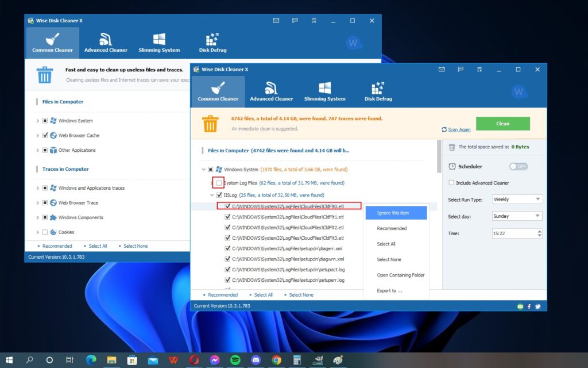Click the green message icon in status bar
Image resolution: width=588 pixels, height=368 pixels.
tap(520, 306)
